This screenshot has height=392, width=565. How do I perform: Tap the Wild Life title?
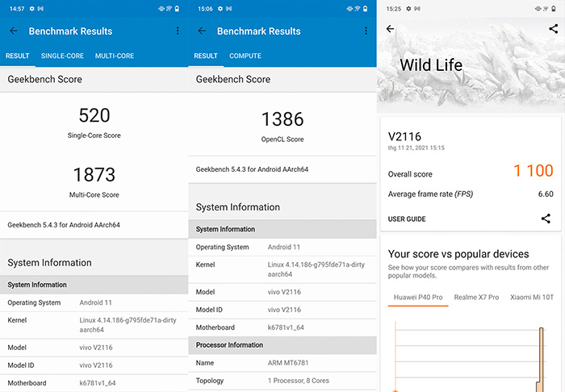pos(431,65)
